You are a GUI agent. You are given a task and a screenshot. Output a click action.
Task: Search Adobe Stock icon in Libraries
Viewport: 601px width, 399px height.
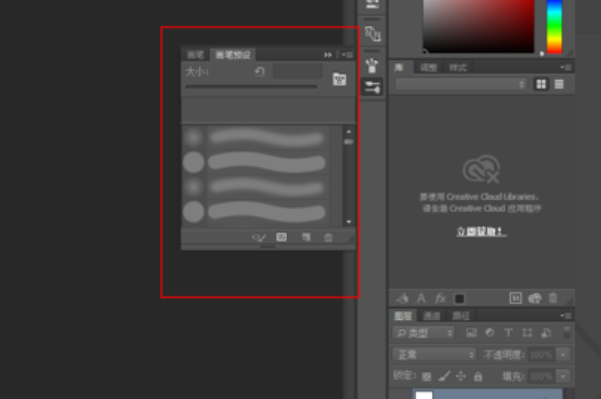pyautogui.click(x=516, y=298)
